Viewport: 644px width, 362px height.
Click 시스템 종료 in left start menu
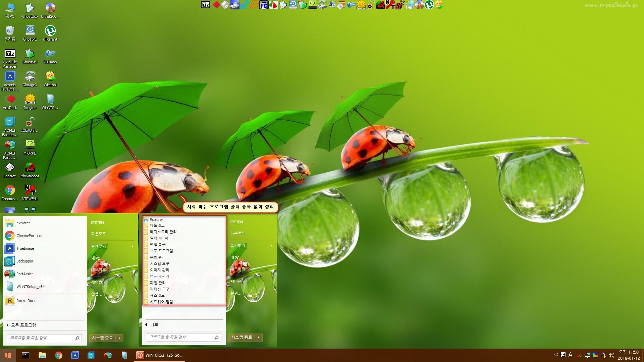pyautogui.click(x=103, y=338)
